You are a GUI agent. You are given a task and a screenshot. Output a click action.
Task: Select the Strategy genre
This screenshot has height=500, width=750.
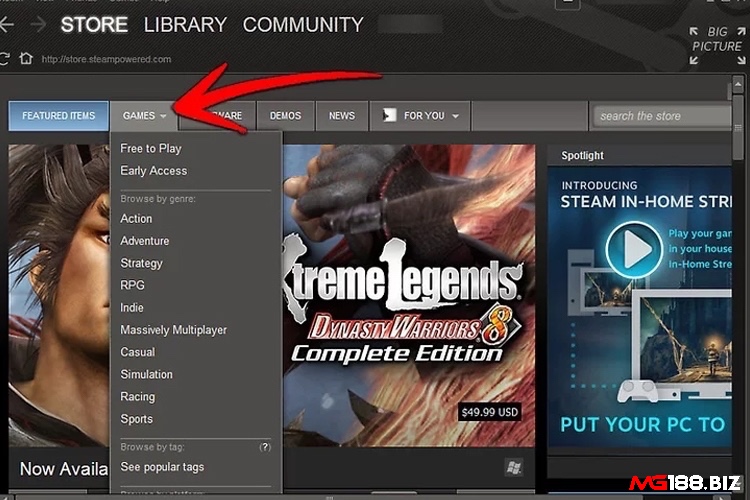(142, 263)
